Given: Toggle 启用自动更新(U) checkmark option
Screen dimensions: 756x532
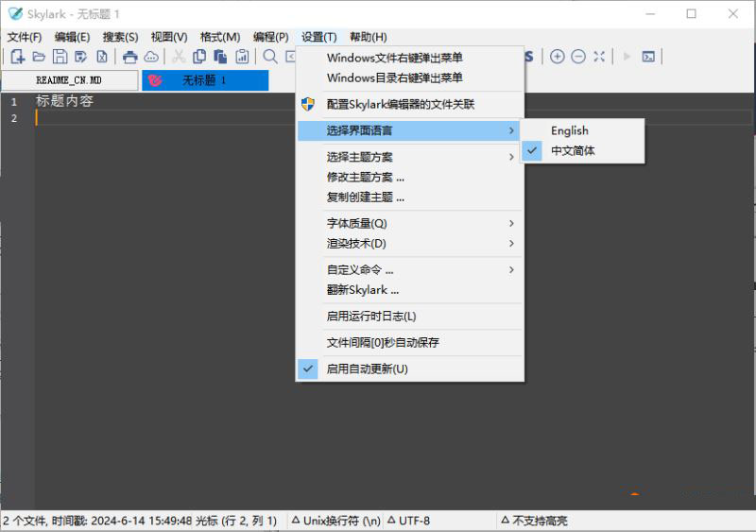Looking at the screenshot, I should tap(410, 369).
